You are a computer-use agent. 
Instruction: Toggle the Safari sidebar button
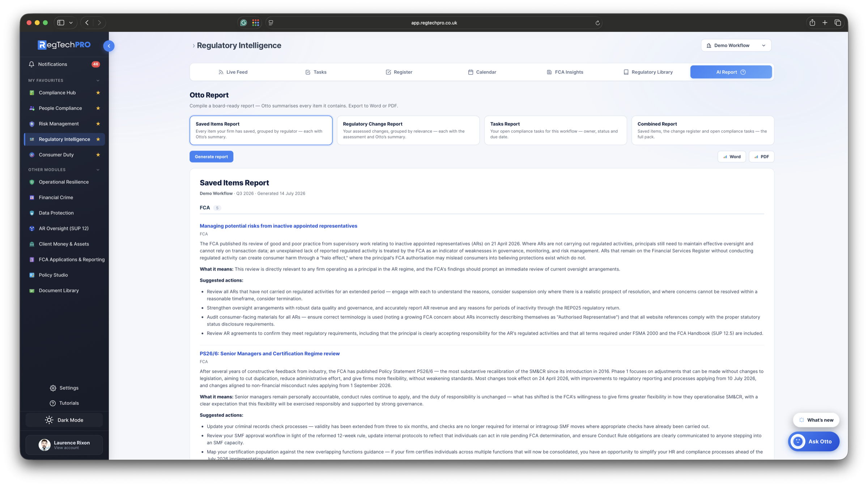(x=61, y=22)
